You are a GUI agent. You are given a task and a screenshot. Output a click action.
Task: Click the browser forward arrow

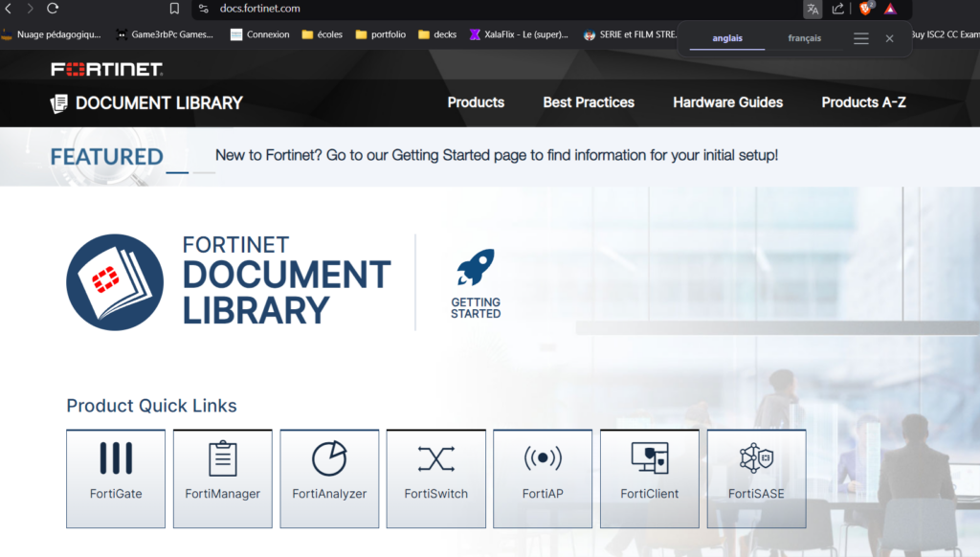30,8
